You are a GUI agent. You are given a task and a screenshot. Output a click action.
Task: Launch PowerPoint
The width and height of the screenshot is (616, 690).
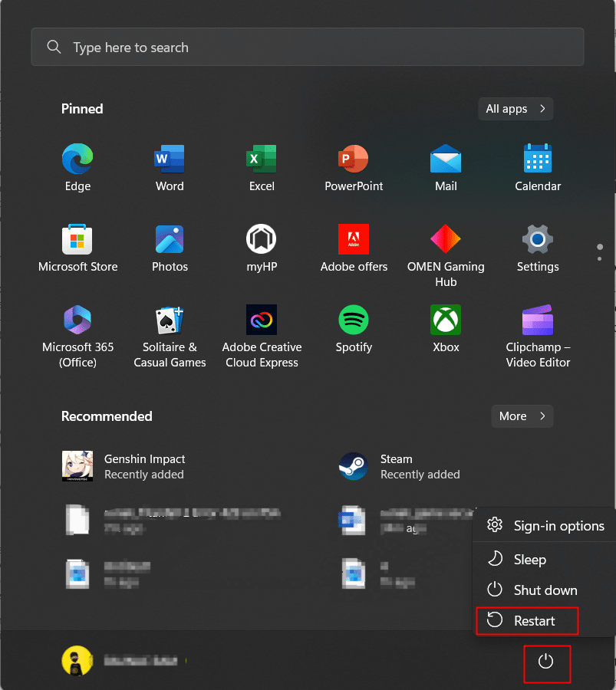point(354,168)
